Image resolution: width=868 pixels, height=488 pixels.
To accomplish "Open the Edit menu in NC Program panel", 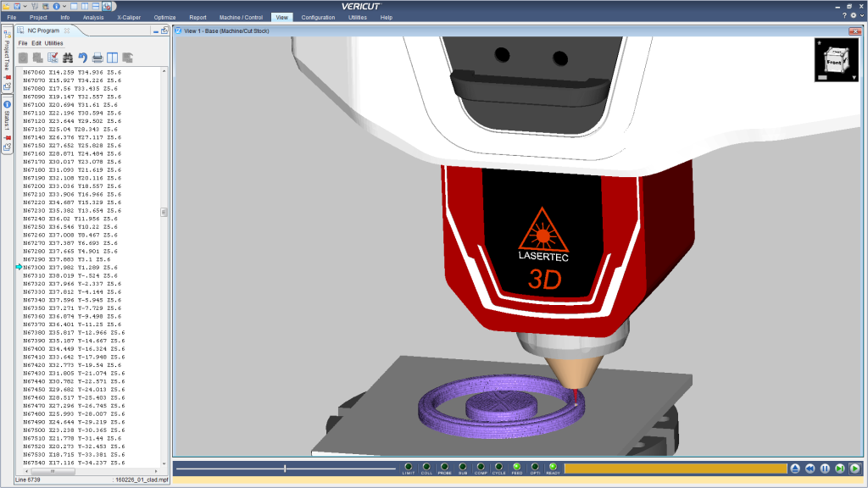I will coord(36,43).
